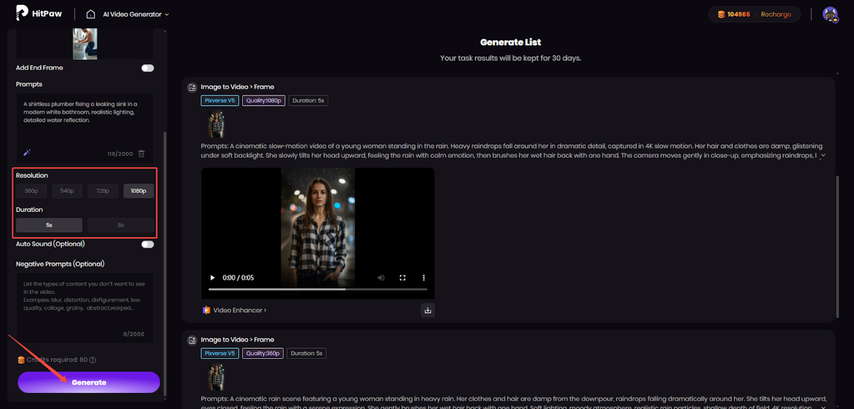This screenshot has width=854, height=409.
Task: Expand the first task's full prompt text
Action: click(x=818, y=156)
